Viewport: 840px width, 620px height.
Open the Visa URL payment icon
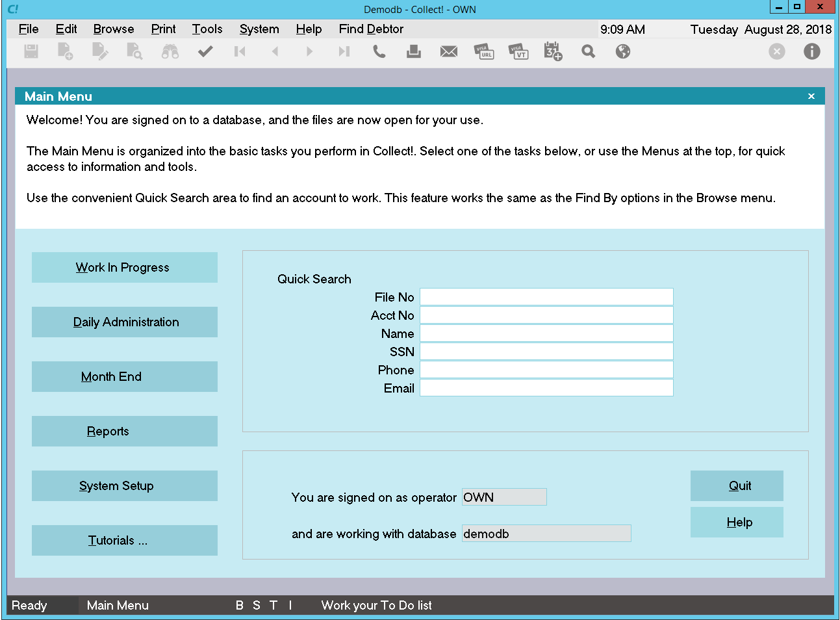(x=484, y=51)
